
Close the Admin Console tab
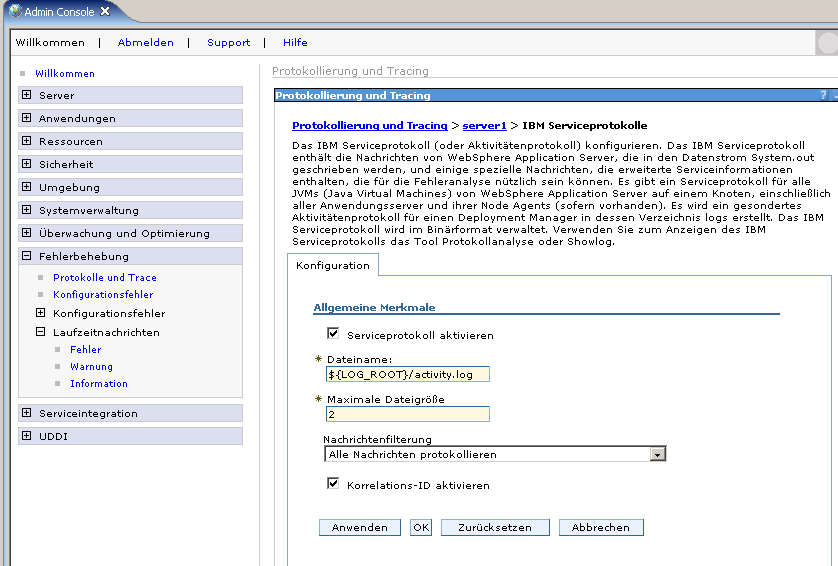tap(105, 11)
